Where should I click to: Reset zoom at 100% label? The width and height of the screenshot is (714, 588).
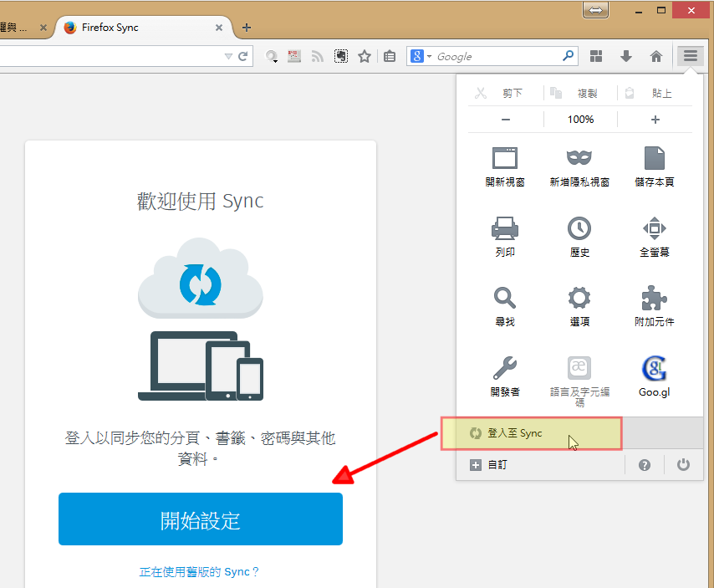(580, 120)
